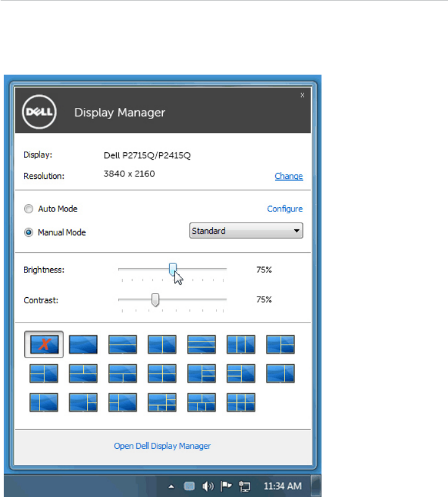
Task: Click Open Dell Display Manager link
Action: (162, 446)
